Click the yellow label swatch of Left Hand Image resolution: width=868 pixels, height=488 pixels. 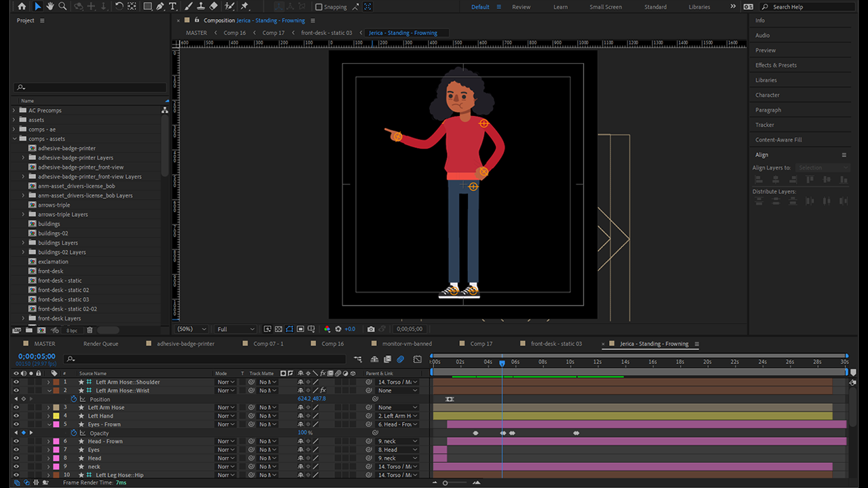point(56,416)
